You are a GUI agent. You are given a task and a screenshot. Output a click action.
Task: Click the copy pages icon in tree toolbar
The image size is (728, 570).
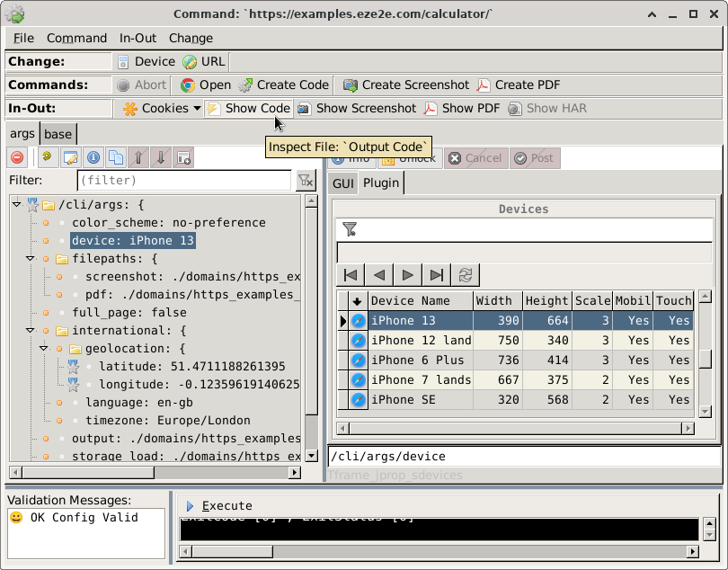coord(116,157)
